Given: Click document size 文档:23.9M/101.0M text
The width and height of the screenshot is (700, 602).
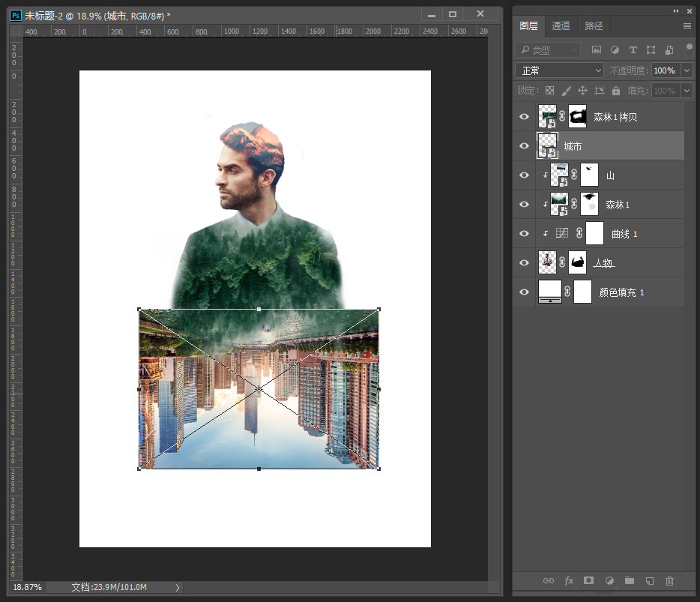Looking at the screenshot, I should pos(109,587).
